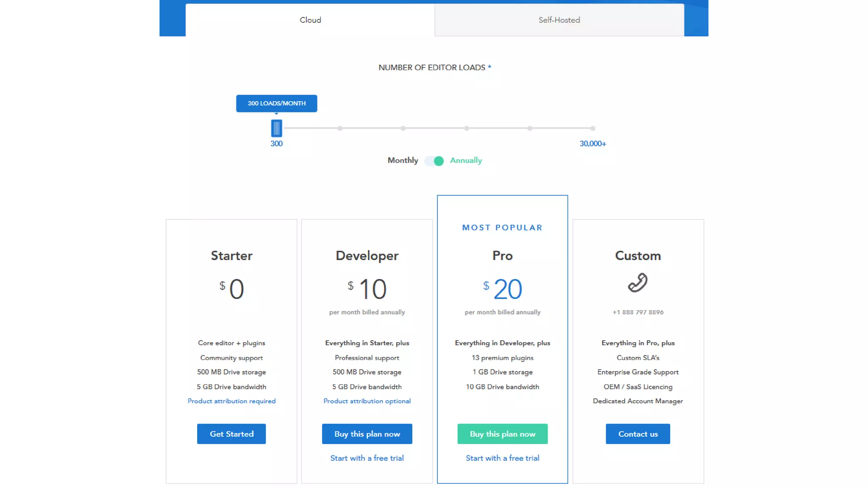This screenshot has width=868, height=488.
Task: Click the 300 LOADS/MONTH tooltip badge
Action: [276, 103]
